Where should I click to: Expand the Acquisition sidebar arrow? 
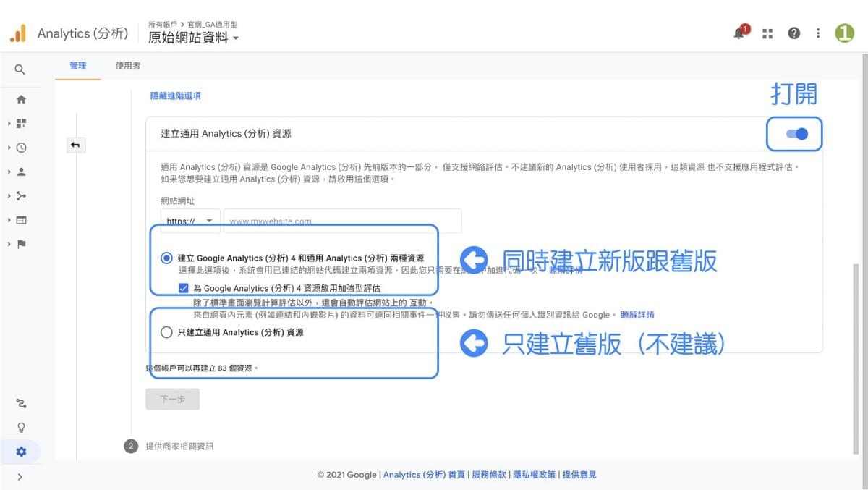[9, 195]
